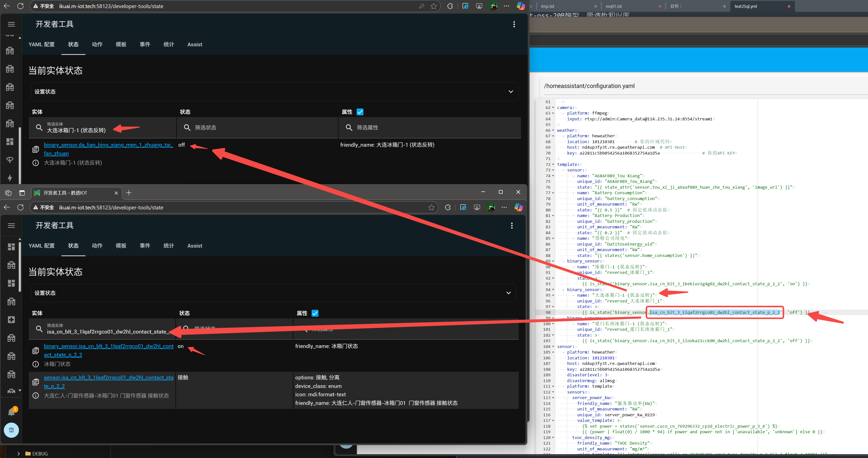
Task: Collapse the camera: fold arrow at line 62
Action: pos(553,108)
